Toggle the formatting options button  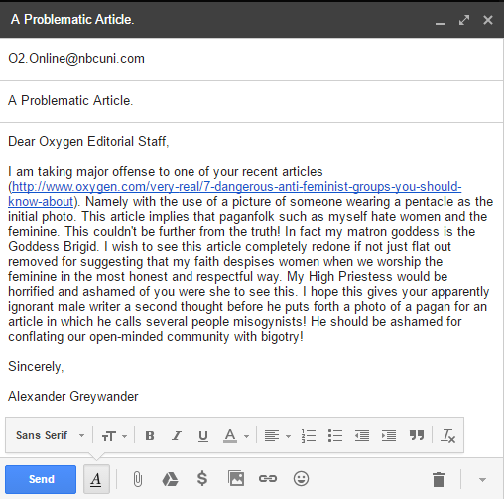coord(96,479)
